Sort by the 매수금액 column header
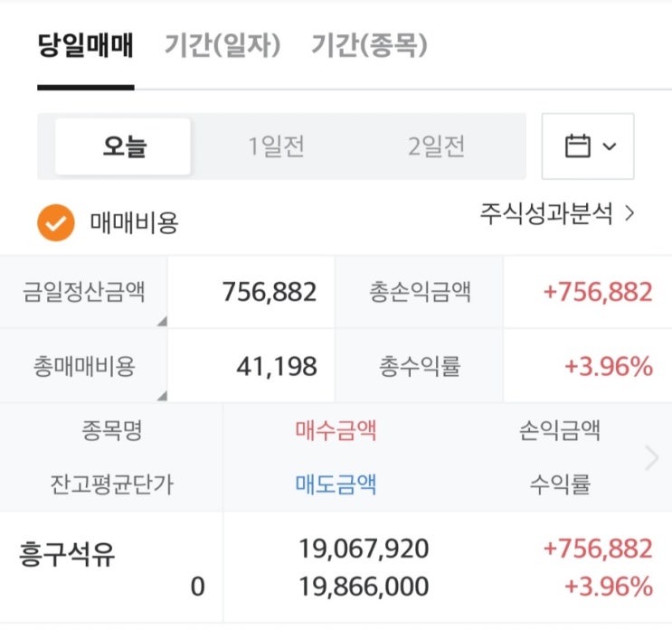This screenshot has width=672, height=629. pyautogui.click(x=336, y=430)
